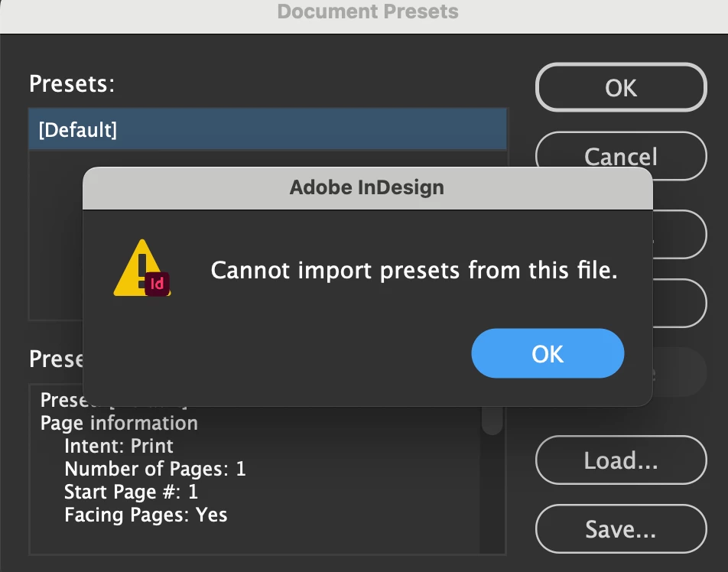The width and height of the screenshot is (728, 572).
Task: Click the "Document Presets" window title
Action: click(x=368, y=11)
